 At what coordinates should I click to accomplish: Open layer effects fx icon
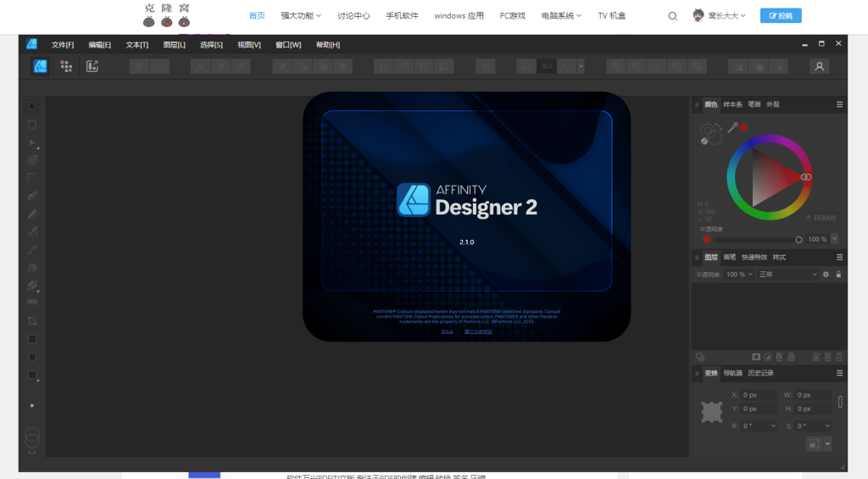point(780,357)
